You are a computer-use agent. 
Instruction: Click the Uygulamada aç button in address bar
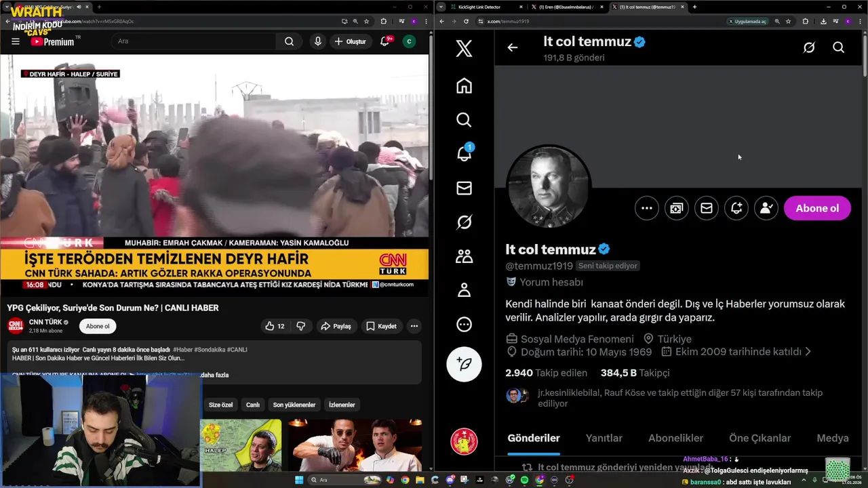pyautogui.click(x=747, y=21)
